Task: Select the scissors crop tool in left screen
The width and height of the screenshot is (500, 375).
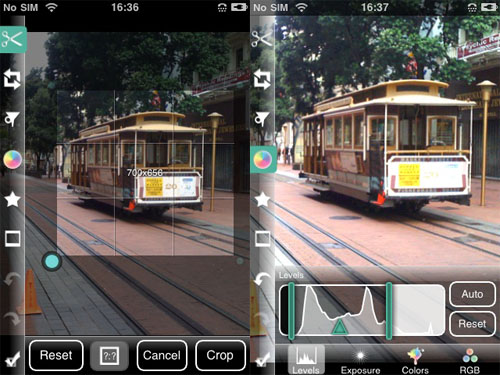Action: tap(13, 39)
